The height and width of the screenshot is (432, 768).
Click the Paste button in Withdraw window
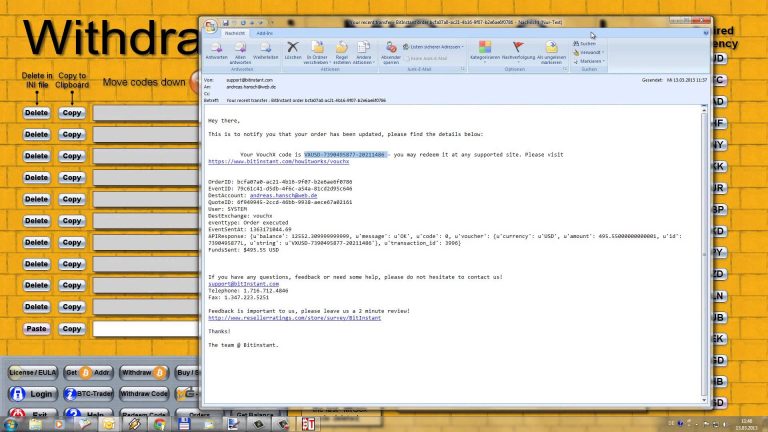tap(36, 329)
